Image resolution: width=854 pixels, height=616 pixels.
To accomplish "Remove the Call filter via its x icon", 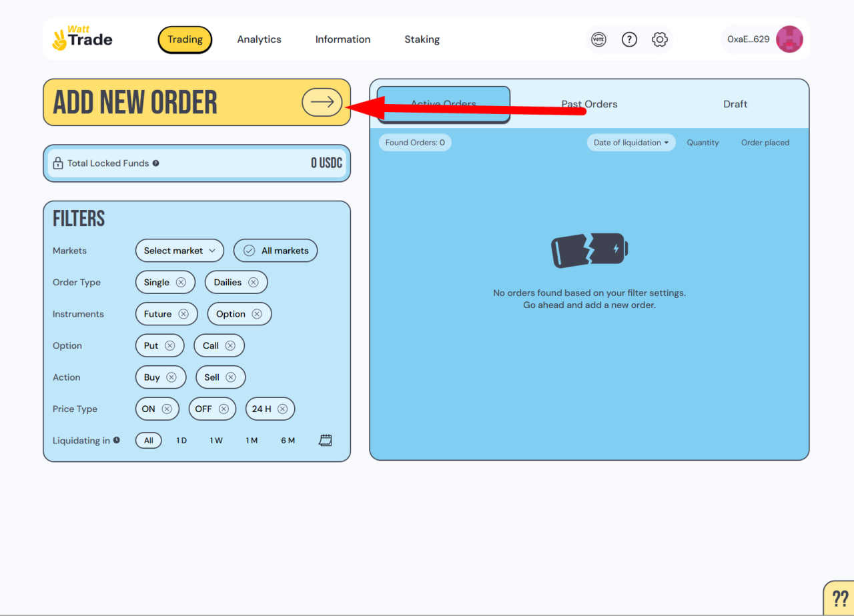I will click(x=230, y=345).
